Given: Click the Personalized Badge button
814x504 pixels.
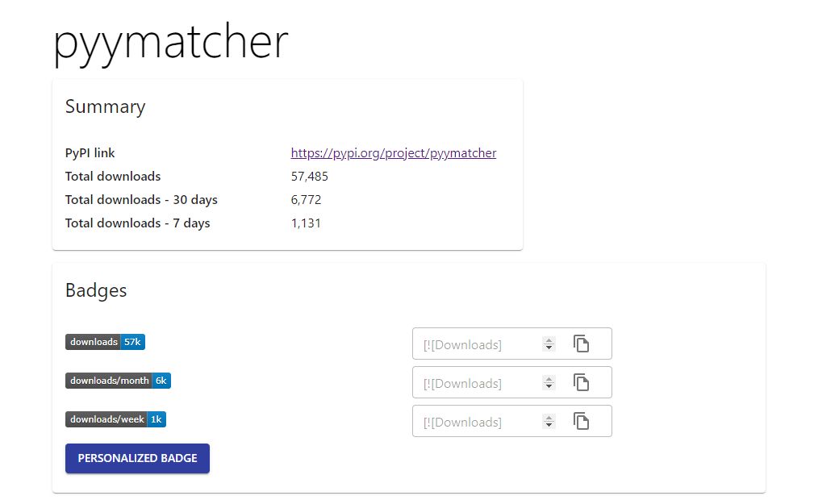Looking at the screenshot, I should [x=138, y=458].
